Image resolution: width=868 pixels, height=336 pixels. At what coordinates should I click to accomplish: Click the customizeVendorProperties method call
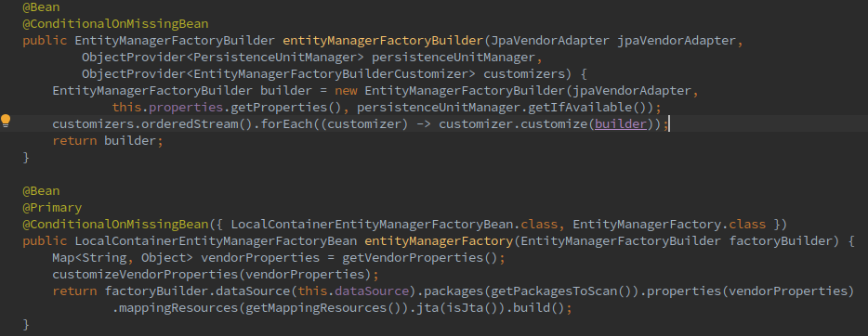(x=145, y=274)
